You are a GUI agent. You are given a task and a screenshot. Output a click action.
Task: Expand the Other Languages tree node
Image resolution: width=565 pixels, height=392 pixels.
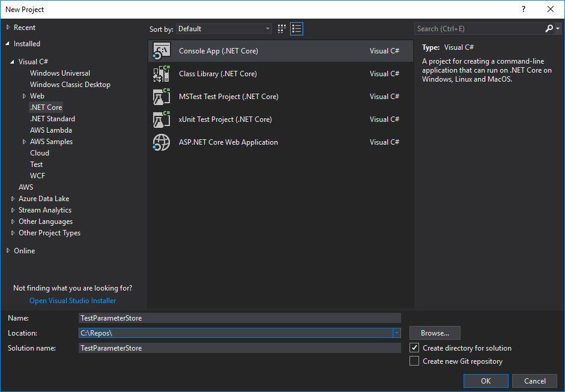pyautogui.click(x=13, y=222)
